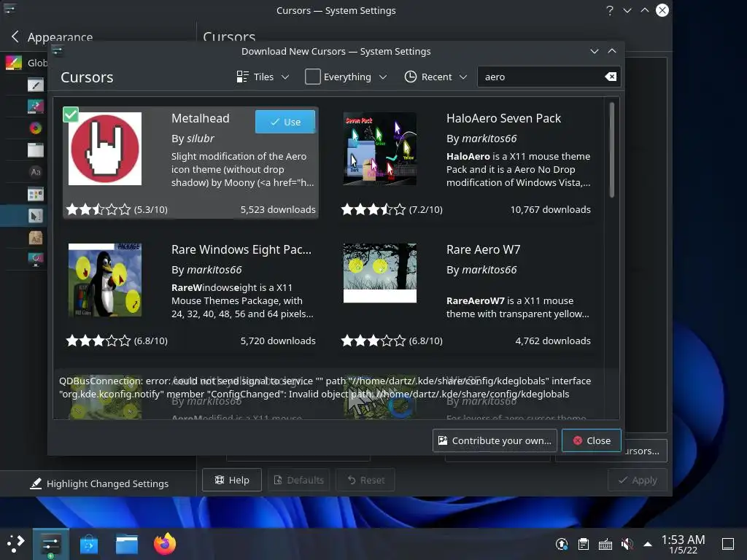Open the Fonts sidebar icon
The width and height of the screenshot is (747, 560).
35,172
